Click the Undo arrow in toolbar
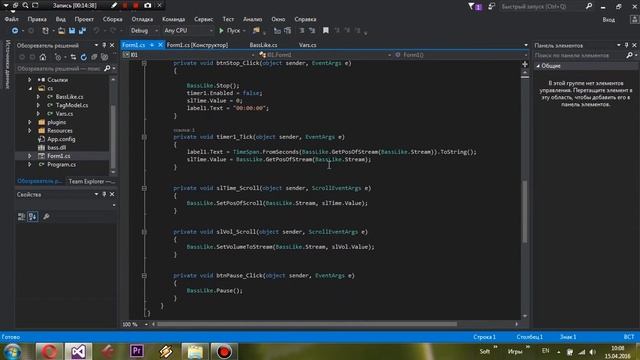The width and height of the screenshot is (640, 360). (x=96, y=31)
